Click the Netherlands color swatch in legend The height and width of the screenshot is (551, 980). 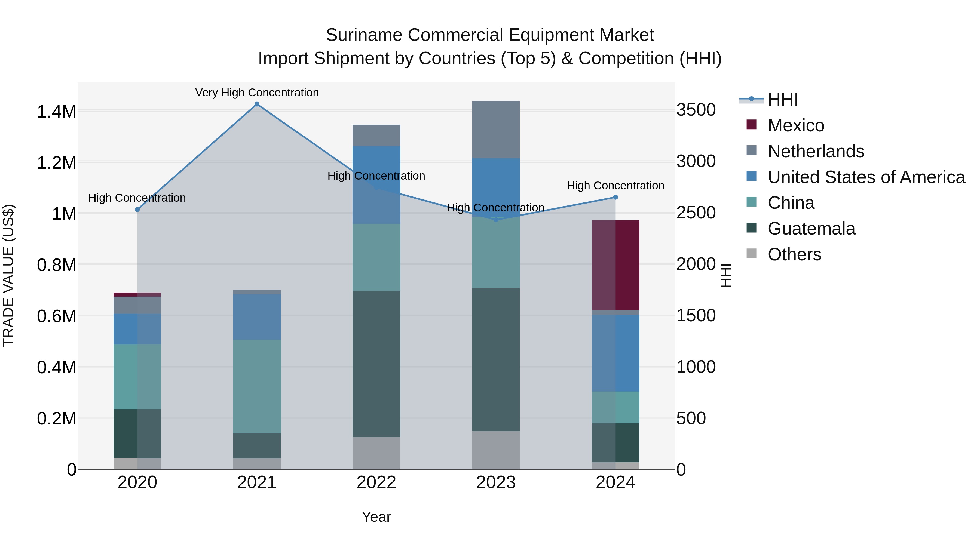click(751, 150)
